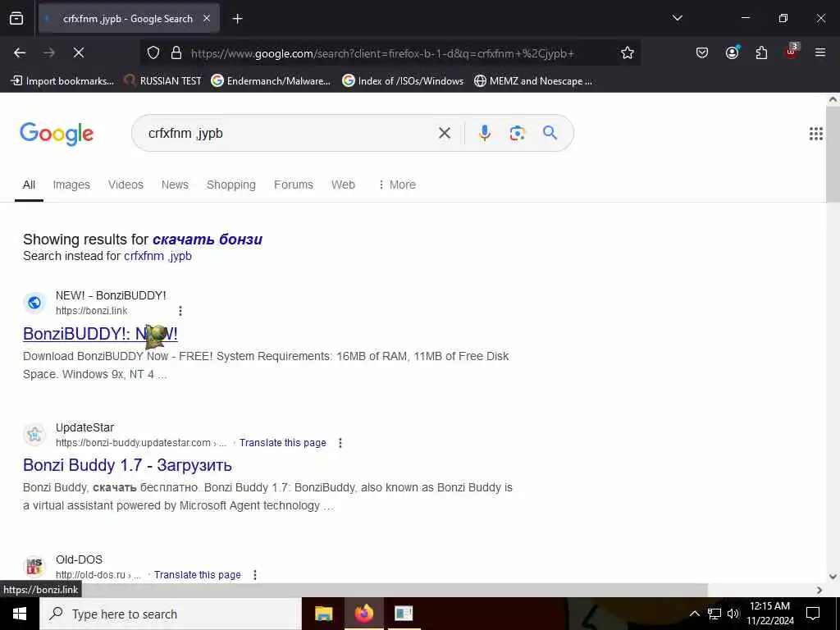Viewport: 840px width, 630px height.
Task: Click the horizontal scrollbar right arrow
Action: pos(819,590)
